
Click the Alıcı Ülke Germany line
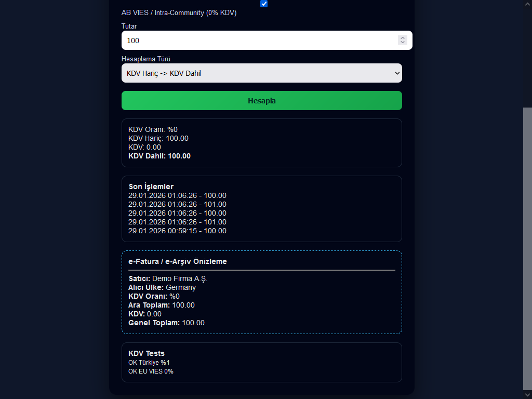pos(162,287)
